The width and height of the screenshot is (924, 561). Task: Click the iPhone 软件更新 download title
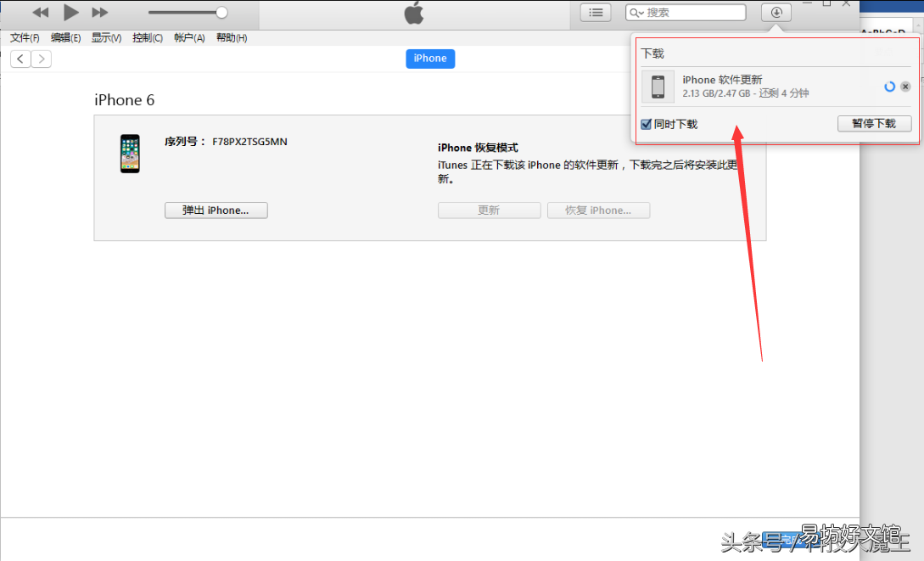pyautogui.click(x=722, y=80)
